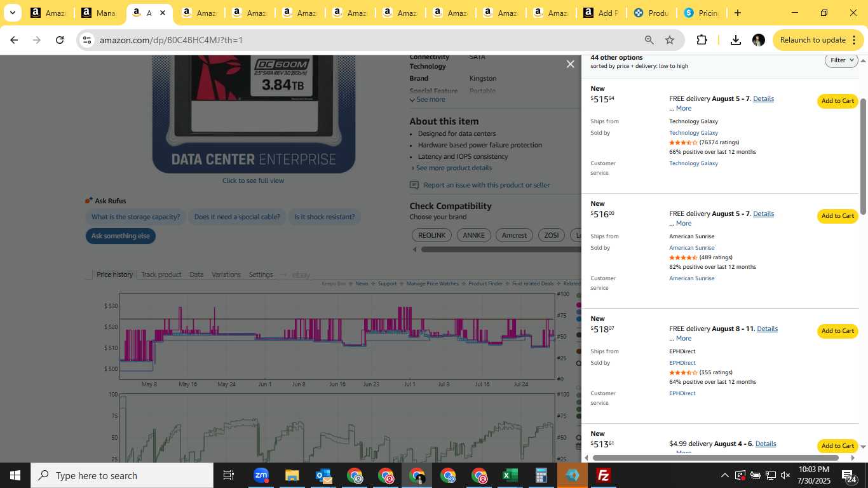Viewport: 868px width, 488px height.
Task: Click the Windows taskbar search box
Action: 121,475
